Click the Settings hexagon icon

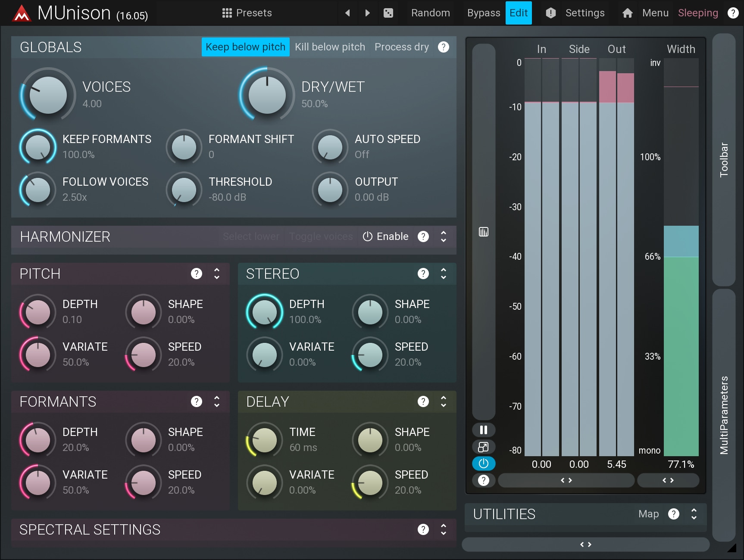(x=551, y=13)
